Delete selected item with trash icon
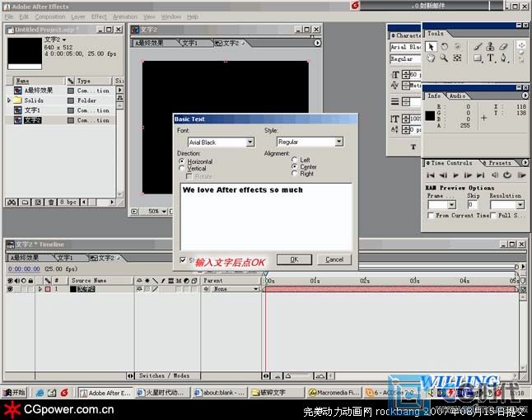532x420 pixels. point(51,203)
